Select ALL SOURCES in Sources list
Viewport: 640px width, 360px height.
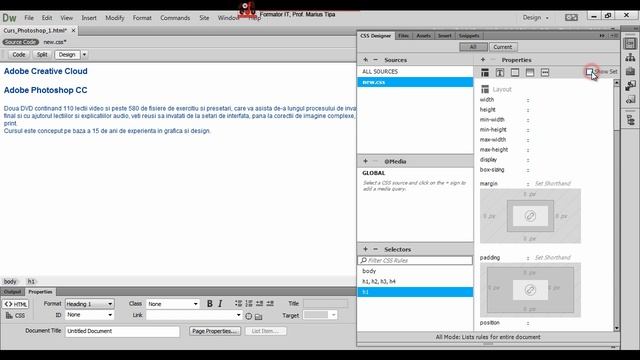[x=415, y=71]
